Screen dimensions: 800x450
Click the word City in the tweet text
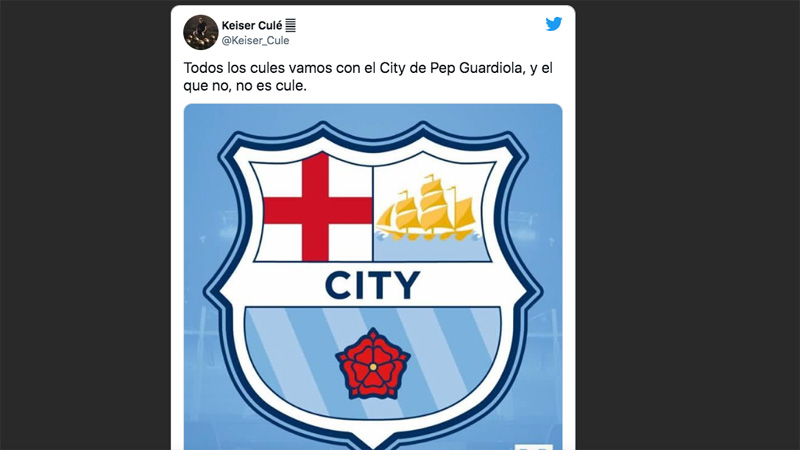point(392,68)
